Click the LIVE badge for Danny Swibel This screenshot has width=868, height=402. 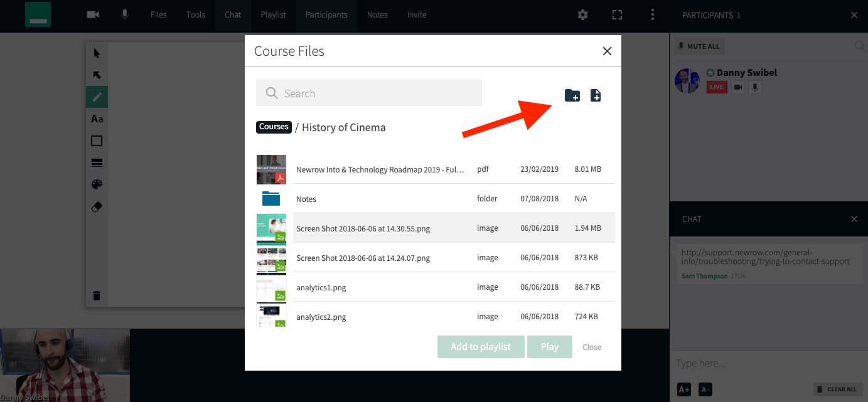click(717, 87)
